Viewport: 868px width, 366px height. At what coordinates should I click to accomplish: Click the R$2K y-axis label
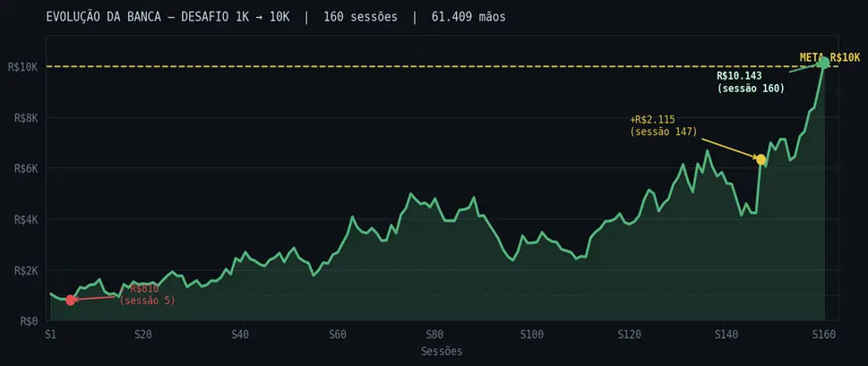(x=24, y=270)
